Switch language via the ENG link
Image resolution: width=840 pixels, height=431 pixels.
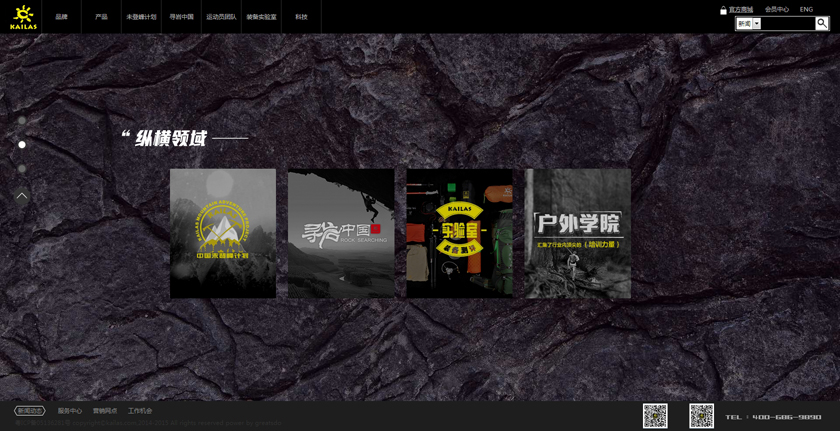coord(806,10)
